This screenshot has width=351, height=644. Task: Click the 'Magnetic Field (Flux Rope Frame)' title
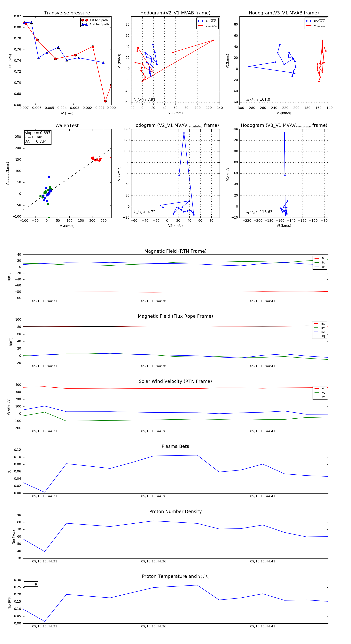[x=175, y=316]
